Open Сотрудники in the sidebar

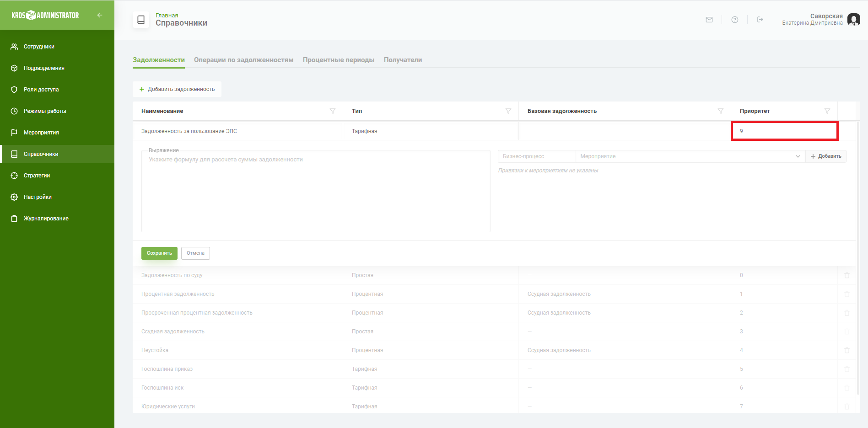coord(57,47)
